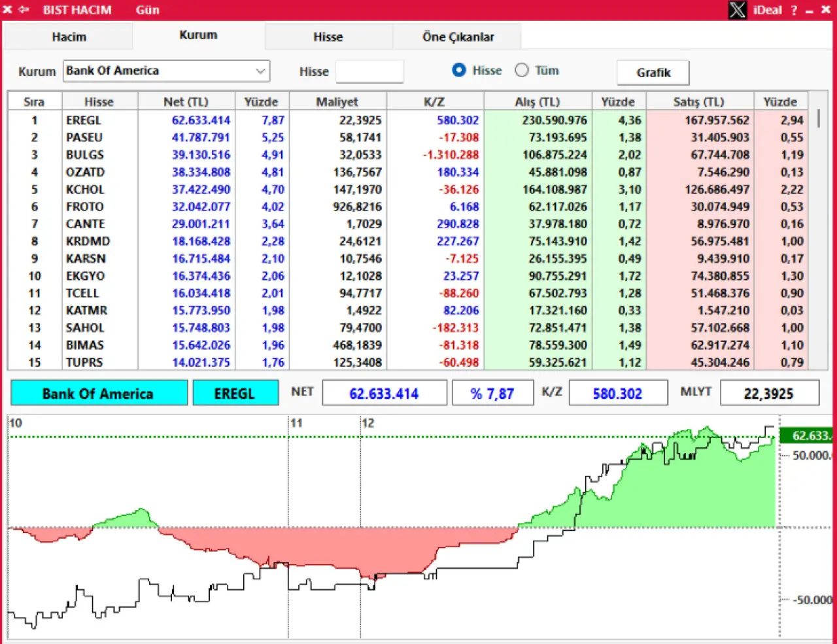Click the Gün label in title bar
837x644 pixels.
(x=148, y=10)
